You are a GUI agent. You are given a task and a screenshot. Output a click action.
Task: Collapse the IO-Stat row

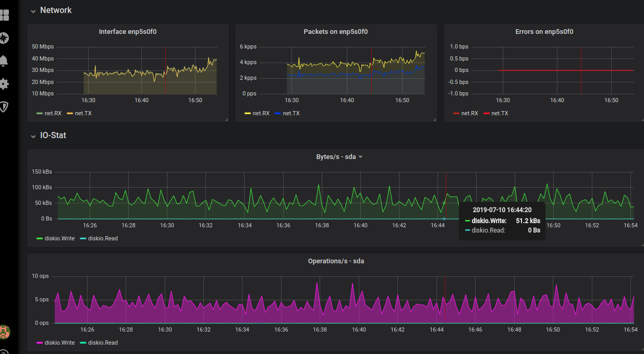tap(33, 136)
